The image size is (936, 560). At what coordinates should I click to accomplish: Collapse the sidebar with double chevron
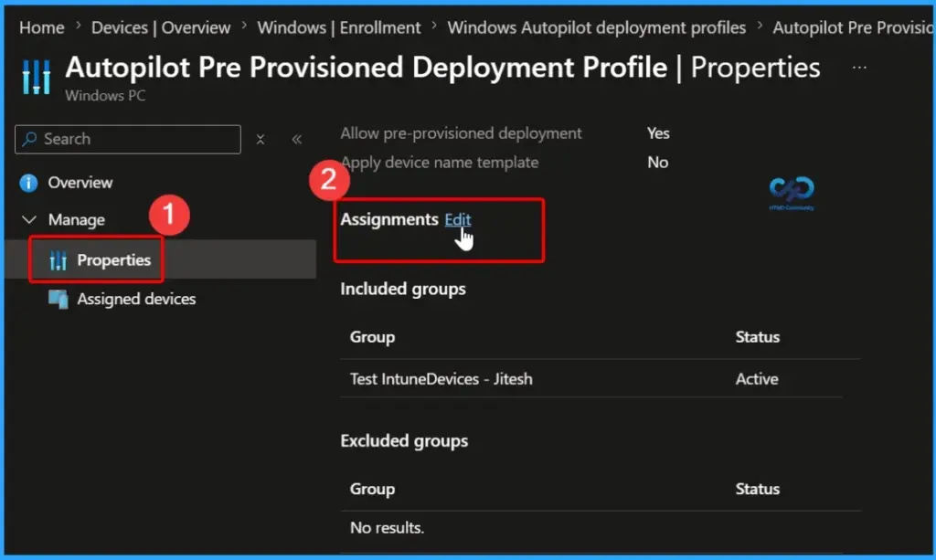(x=297, y=140)
